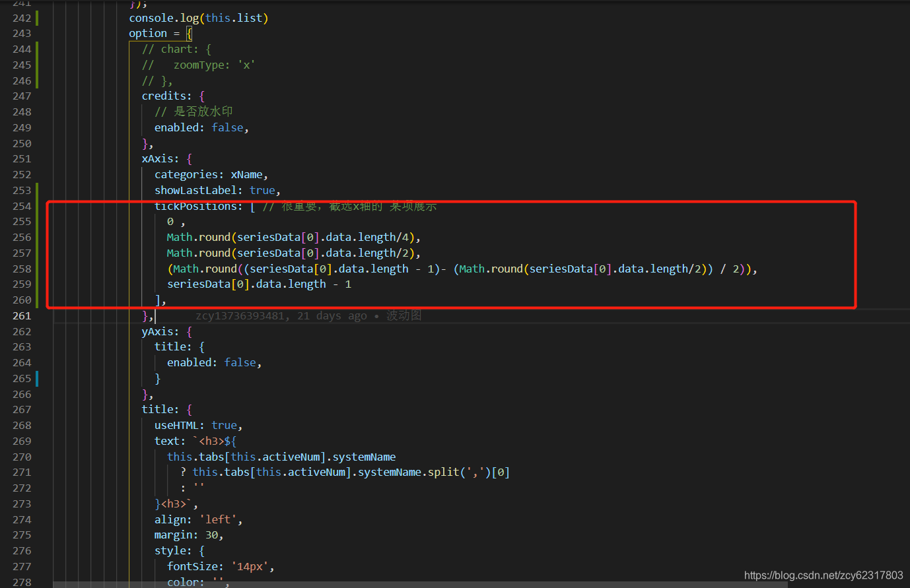Viewport: 910px width, 588px height.
Task: Click highlighted line number 261
Action: [22, 315]
